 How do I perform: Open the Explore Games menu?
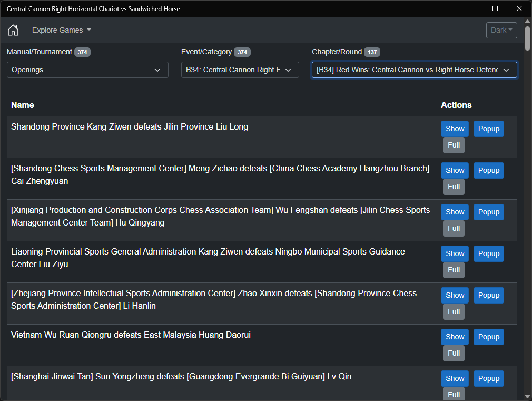62,30
